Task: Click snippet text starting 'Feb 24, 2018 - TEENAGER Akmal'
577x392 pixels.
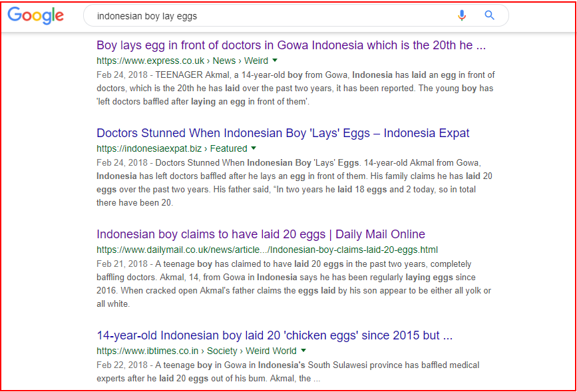Action: (x=295, y=89)
